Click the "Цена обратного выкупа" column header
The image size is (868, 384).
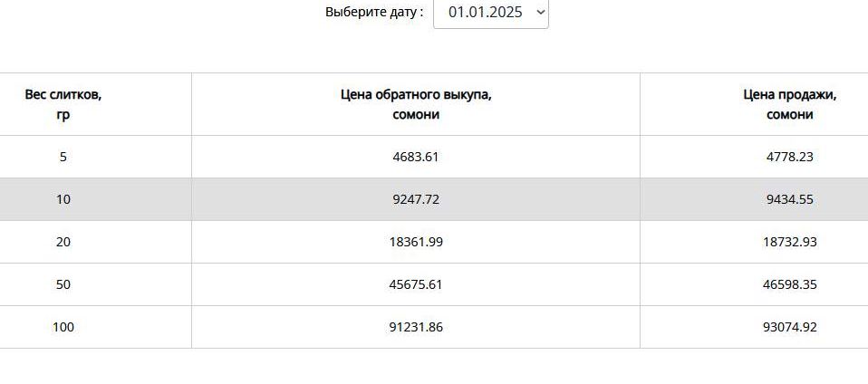(x=416, y=104)
